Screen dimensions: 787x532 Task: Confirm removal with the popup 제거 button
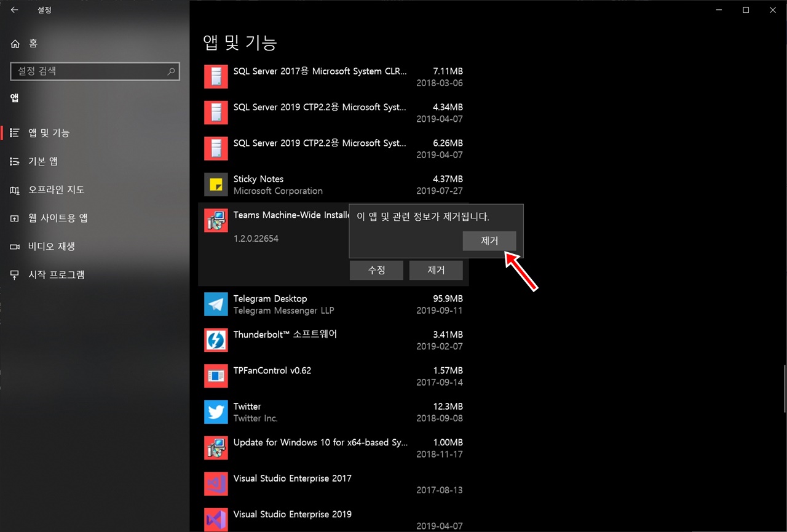point(489,241)
